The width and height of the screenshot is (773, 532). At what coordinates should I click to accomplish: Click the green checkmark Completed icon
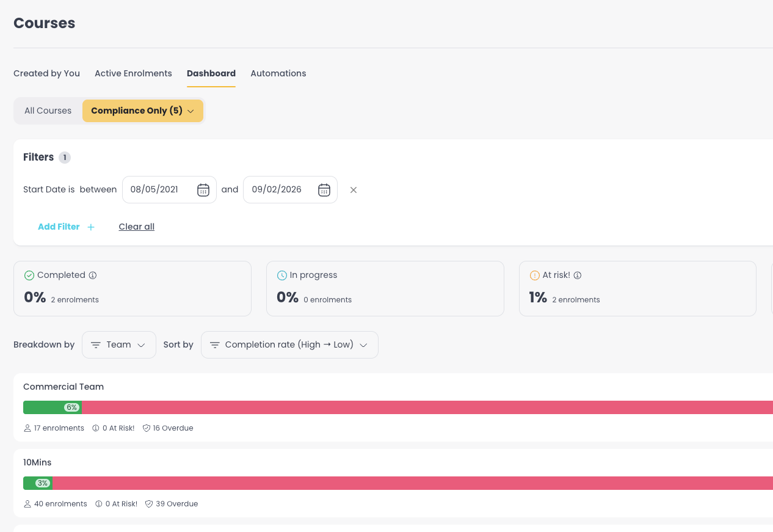[29, 275]
